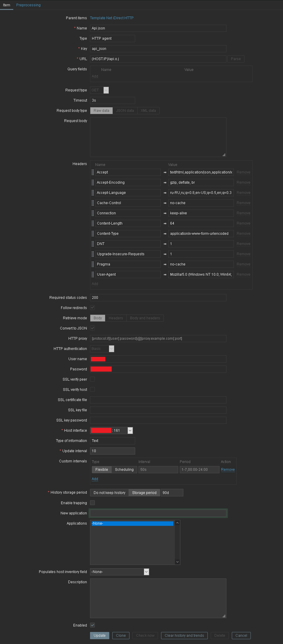
Task: Open the HTTP authentication dropdown
Action: coord(111,349)
